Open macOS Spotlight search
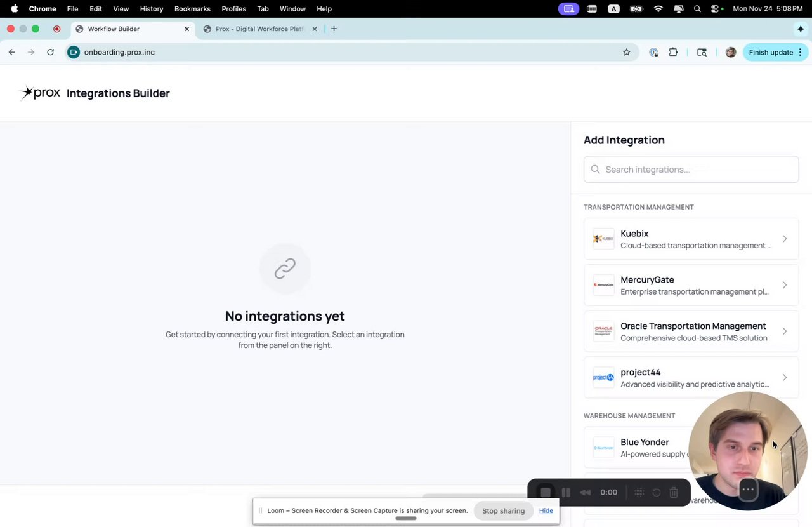Image resolution: width=812 pixels, height=527 pixels. click(x=697, y=9)
